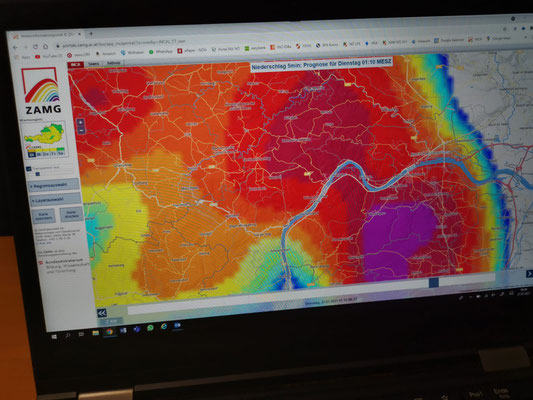Expand the Regionsauswahl panel
The image size is (533, 400).
coord(54,186)
